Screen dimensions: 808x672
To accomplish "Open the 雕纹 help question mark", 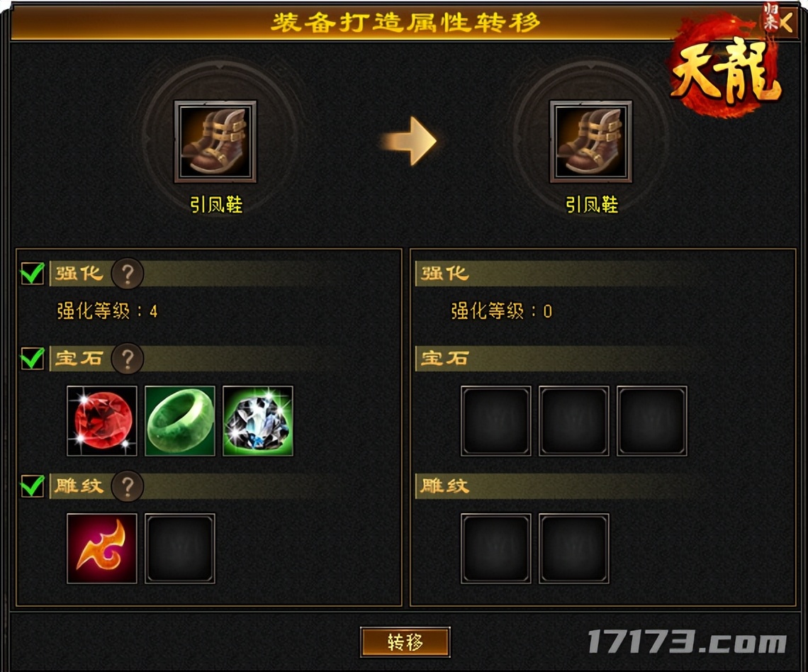I will [128, 486].
